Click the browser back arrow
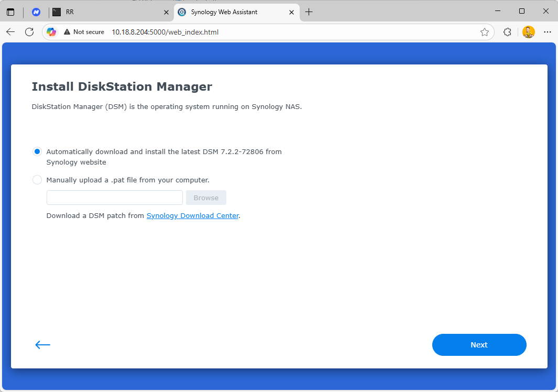 (10, 32)
